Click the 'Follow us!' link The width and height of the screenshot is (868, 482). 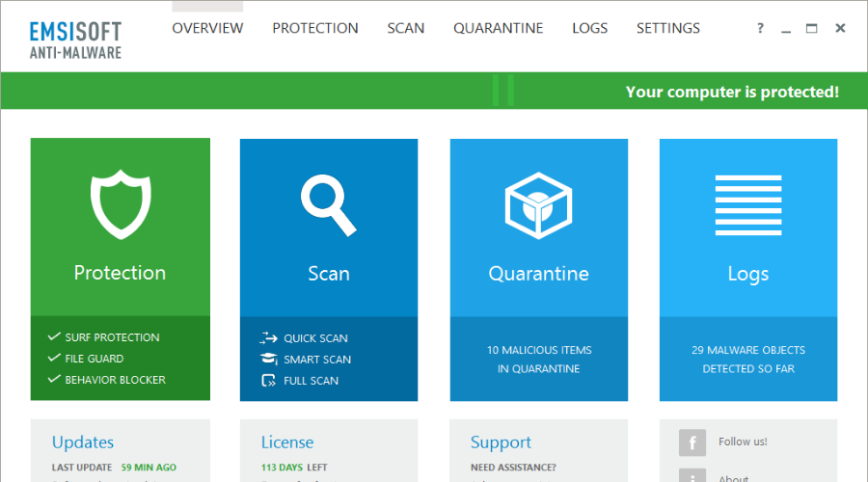pos(743,442)
